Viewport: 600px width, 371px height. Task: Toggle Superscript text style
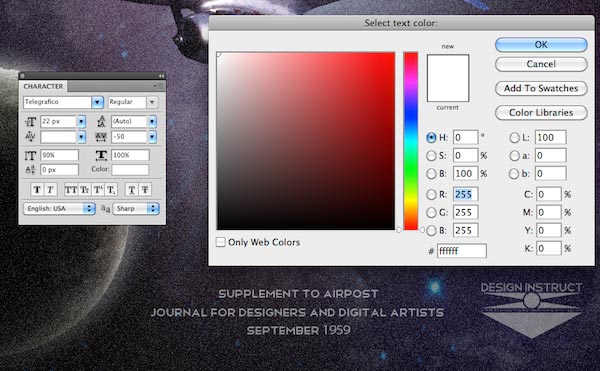(98, 189)
